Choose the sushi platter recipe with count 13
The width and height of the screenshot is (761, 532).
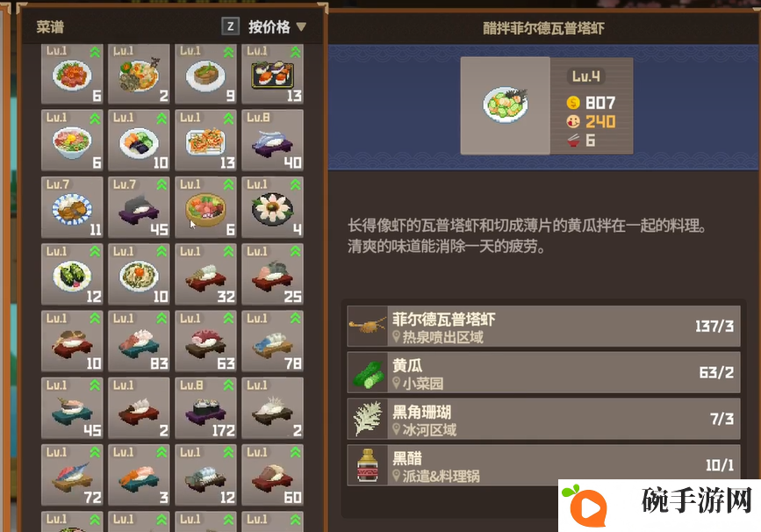tap(273, 74)
